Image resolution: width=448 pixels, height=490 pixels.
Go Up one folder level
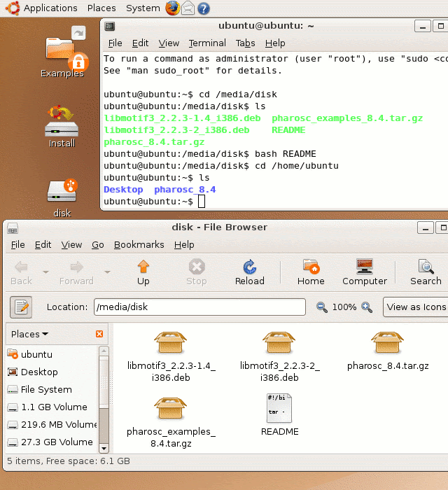[143, 273]
